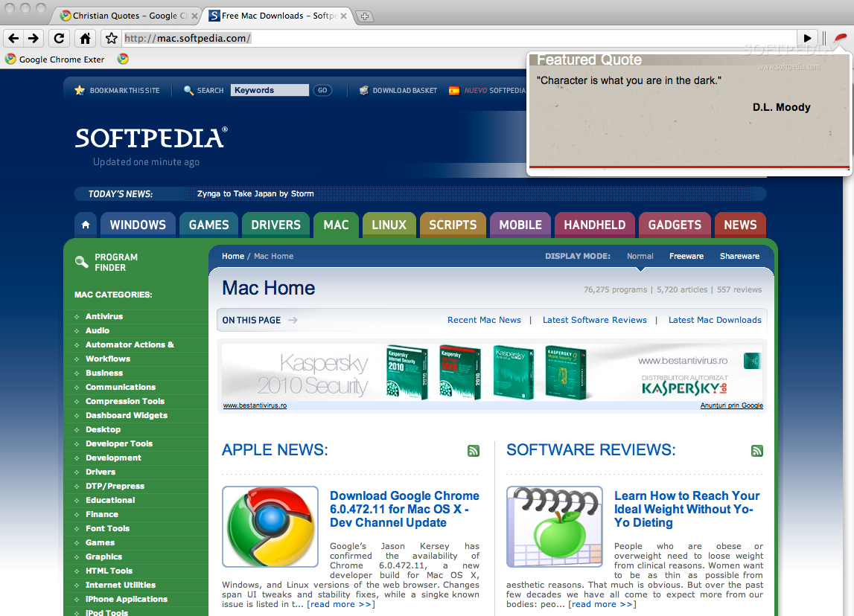Screen dimensions: 854x616
Task: Close the Christian Quotes tab
Action: point(194,16)
